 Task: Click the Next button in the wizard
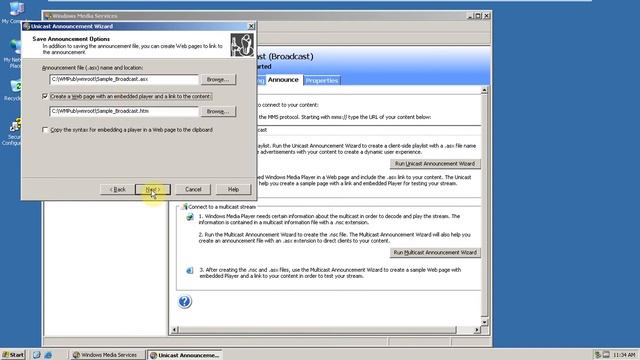pos(153,189)
